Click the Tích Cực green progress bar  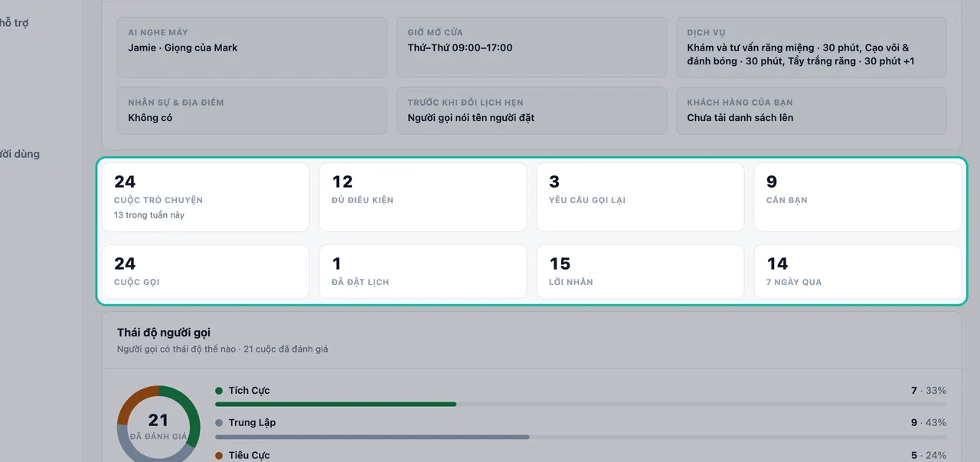(336, 404)
